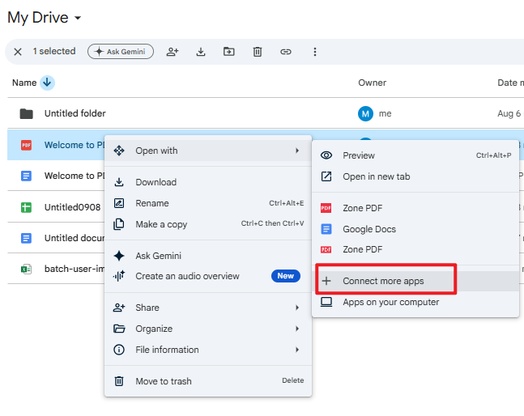Viewport: 524px width, 416px height.
Task: Click the Sheets icon of Untitled0908
Action: (x=26, y=207)
